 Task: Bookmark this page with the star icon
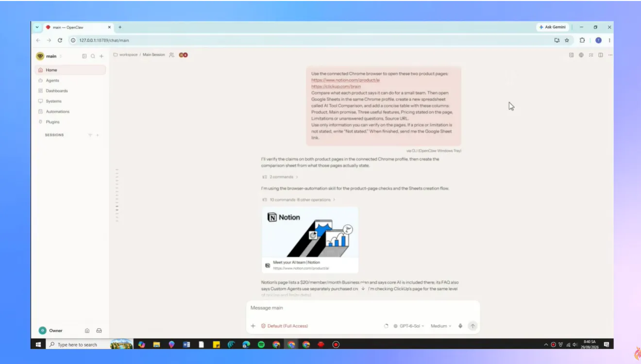coord(567,40)
